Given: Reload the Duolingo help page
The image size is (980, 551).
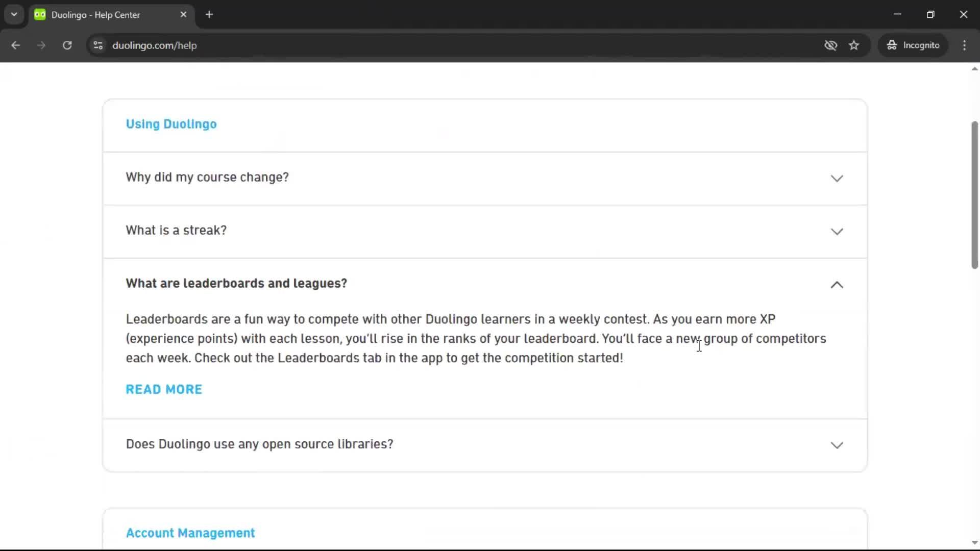Looking at the screenshot, I should click(x=67, y=45).
